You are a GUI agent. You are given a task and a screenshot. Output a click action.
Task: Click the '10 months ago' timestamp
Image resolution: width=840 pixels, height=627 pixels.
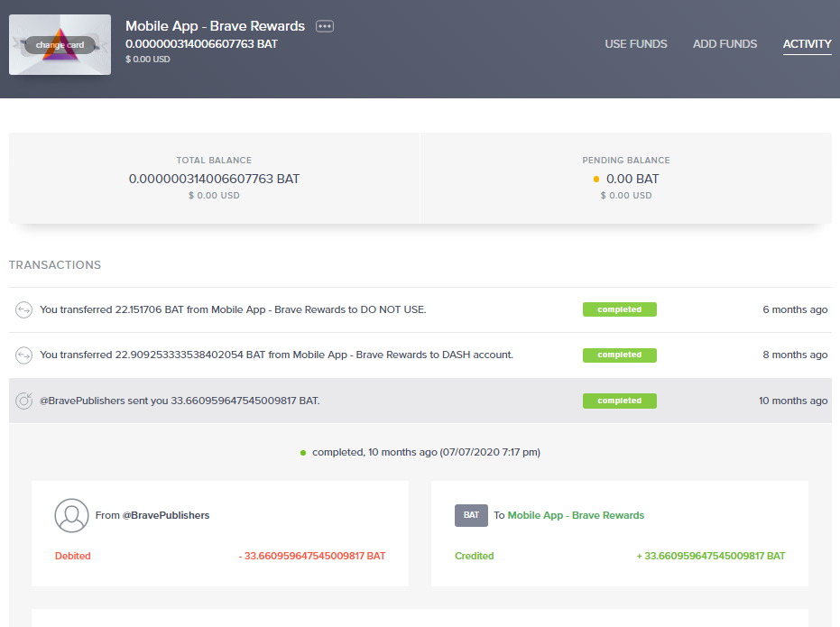(x=793, y=401)
